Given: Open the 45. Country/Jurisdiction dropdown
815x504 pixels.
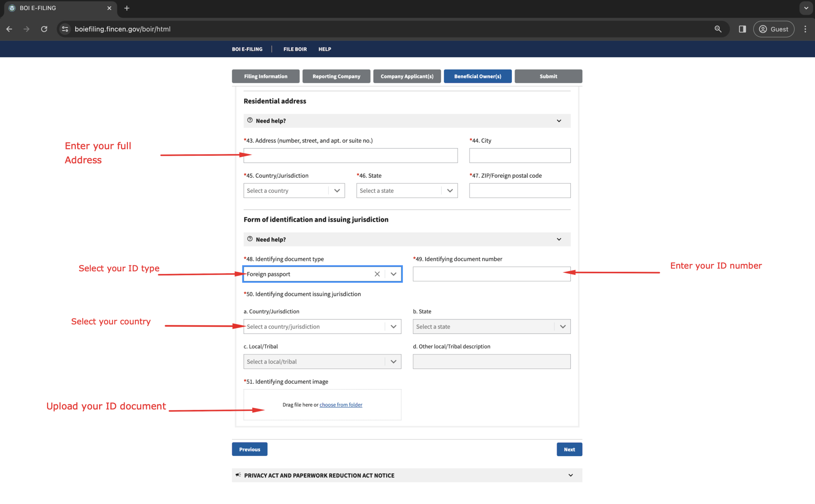Looking at the screenshot, I should [294, 191].
